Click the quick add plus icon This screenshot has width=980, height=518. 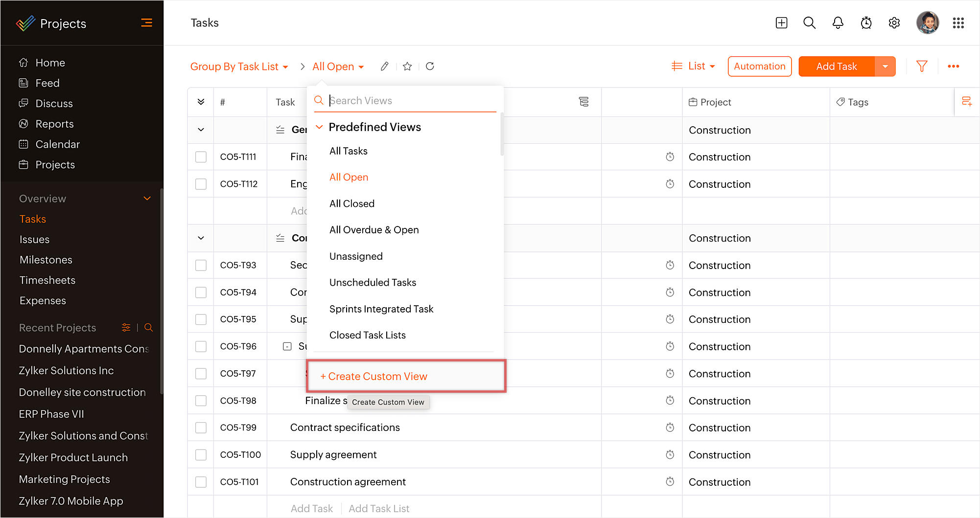(781, 23)
